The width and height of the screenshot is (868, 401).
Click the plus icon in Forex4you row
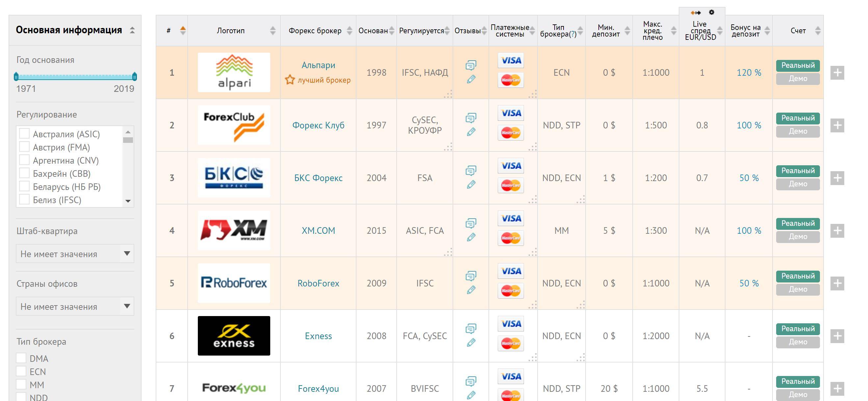(x=837, y=388)
